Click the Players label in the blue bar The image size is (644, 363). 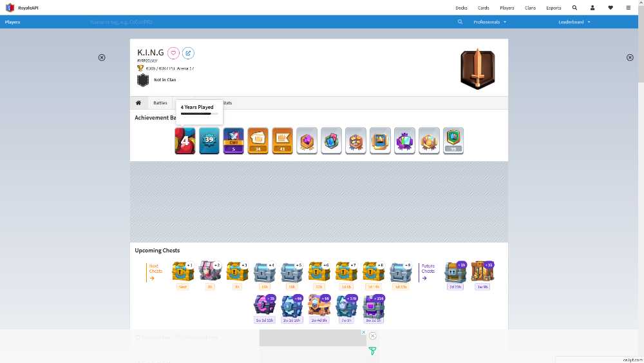click(12, 22)
